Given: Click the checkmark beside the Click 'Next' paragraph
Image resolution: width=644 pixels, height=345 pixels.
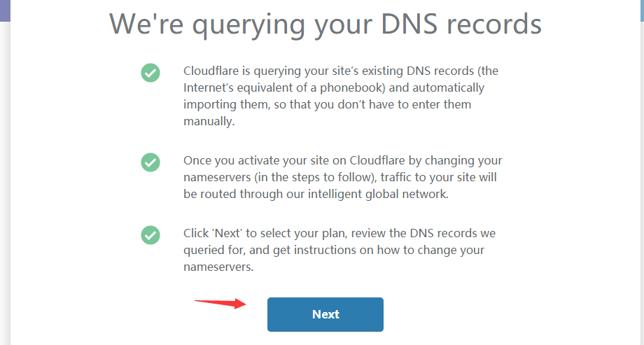Looking at the screenshot, I should click(150, 234).
